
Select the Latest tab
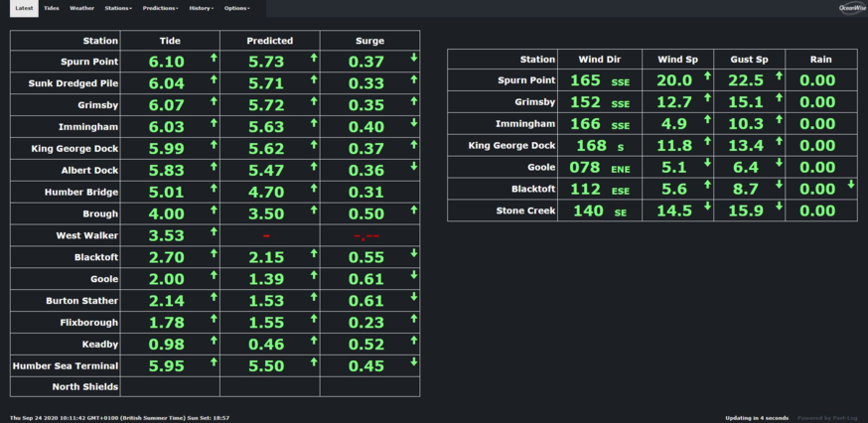tap(24, 8)
